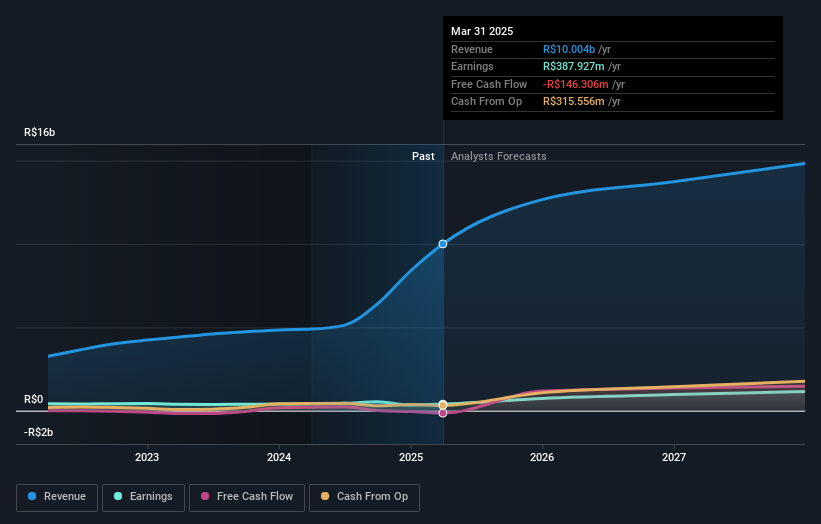Click the 2024 x-axis label
This screenshot has width=821, height=524.
point(279,457)
